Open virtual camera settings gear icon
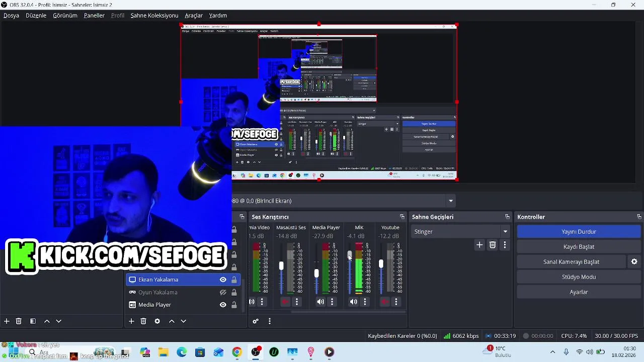The image size is (644, 362). pyautogui.click(x=634, y=262)
